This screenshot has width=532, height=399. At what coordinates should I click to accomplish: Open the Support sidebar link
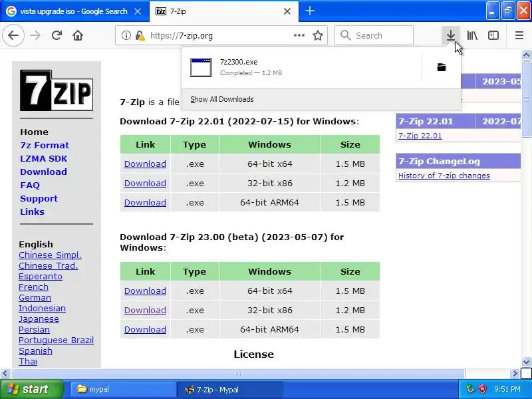(39, 198)
